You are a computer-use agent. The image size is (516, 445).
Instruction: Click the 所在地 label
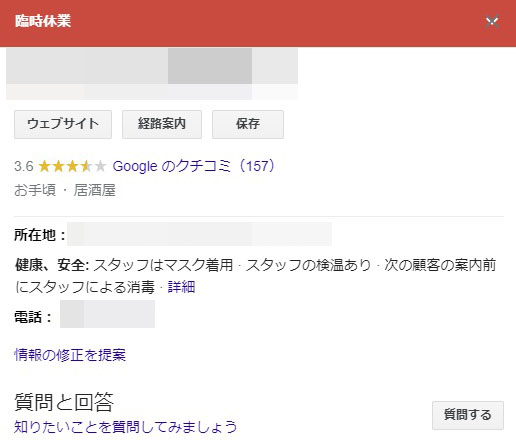40,235
